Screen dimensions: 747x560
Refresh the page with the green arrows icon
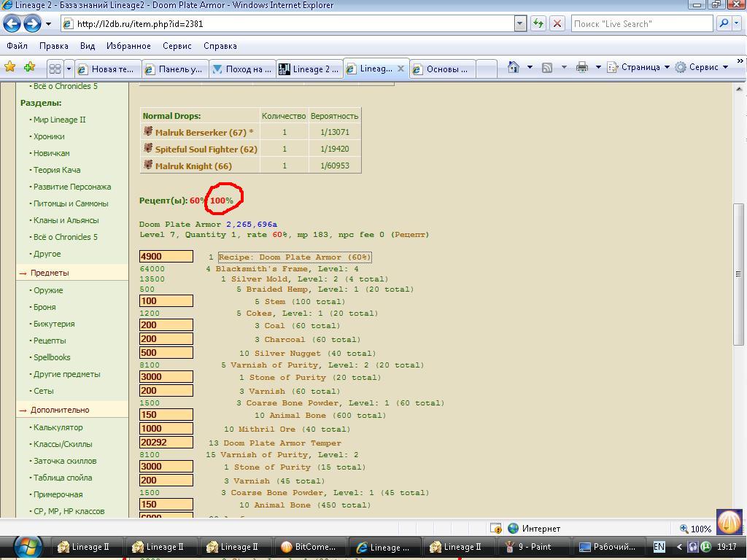tap(538, 24)
